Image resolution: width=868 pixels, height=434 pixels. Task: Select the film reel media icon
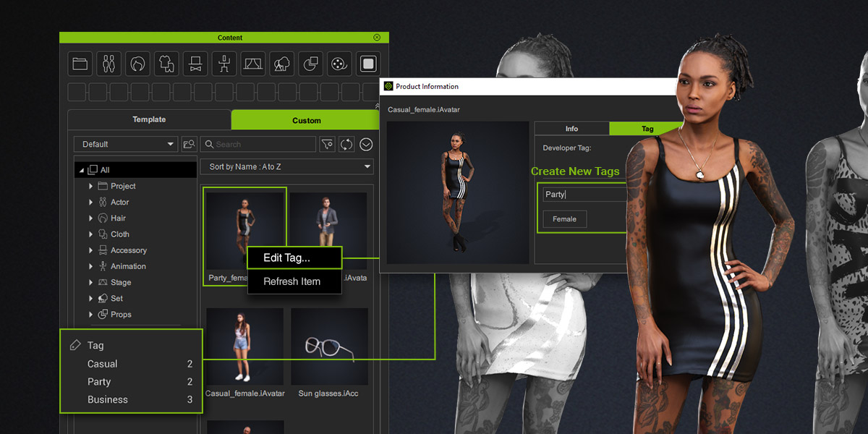(x=339, y=64)
